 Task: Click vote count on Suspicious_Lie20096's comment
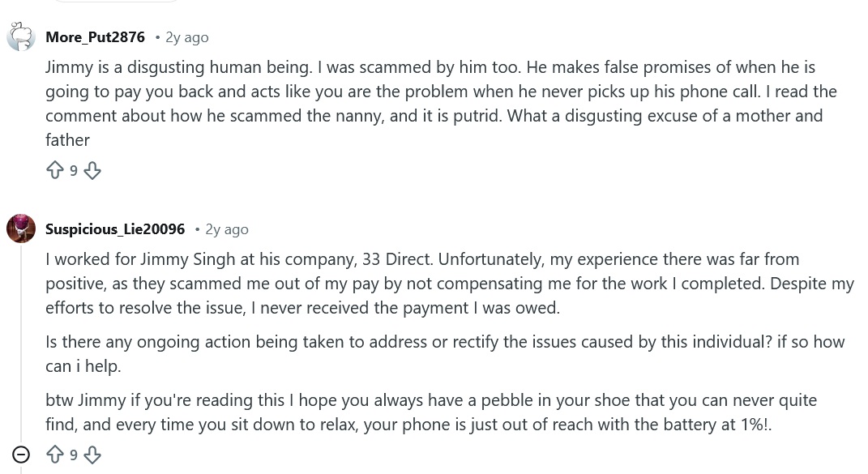[74, 455]
